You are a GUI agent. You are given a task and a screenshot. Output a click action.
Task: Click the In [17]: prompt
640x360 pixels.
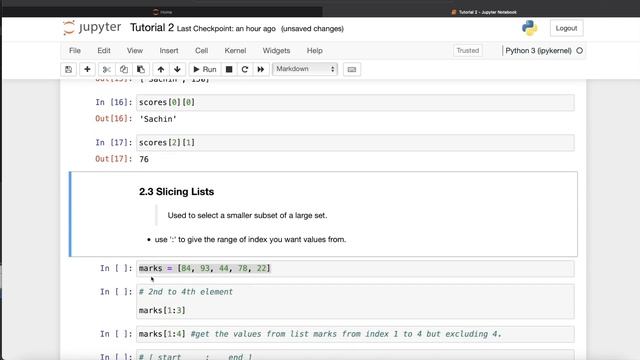click(114, 142)
